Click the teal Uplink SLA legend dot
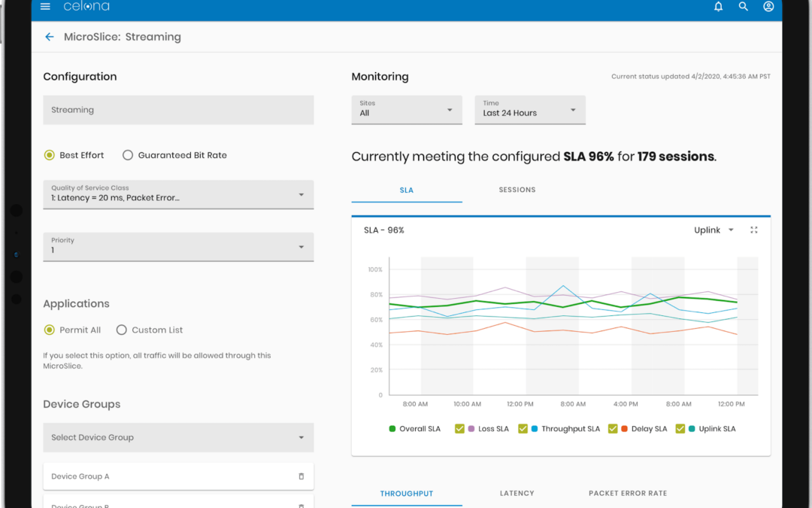This screenshot has width=812, height=508. point(692,429)
